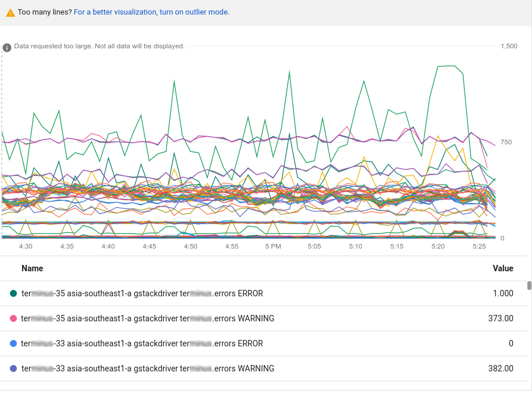
Task: Click the blue better visualization link text
Action: pos(149,12)
